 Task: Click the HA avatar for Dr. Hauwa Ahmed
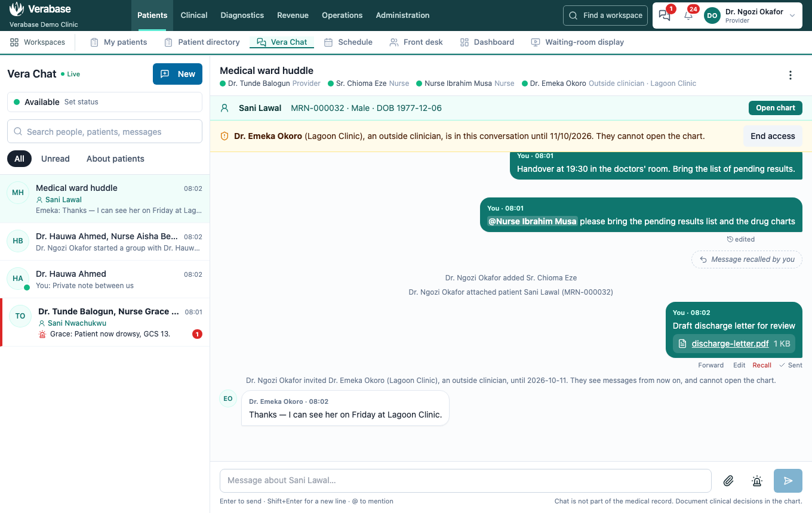click(18, 279)
